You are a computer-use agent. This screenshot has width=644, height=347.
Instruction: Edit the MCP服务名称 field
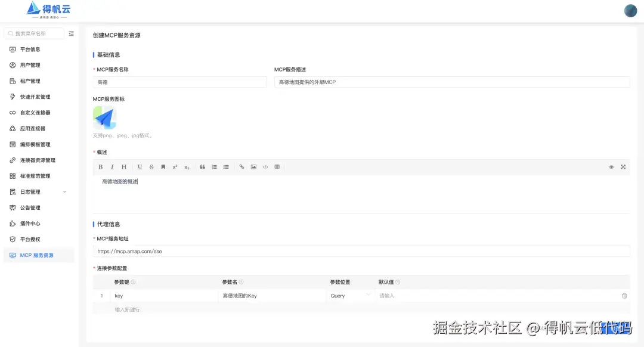(180, 82)
